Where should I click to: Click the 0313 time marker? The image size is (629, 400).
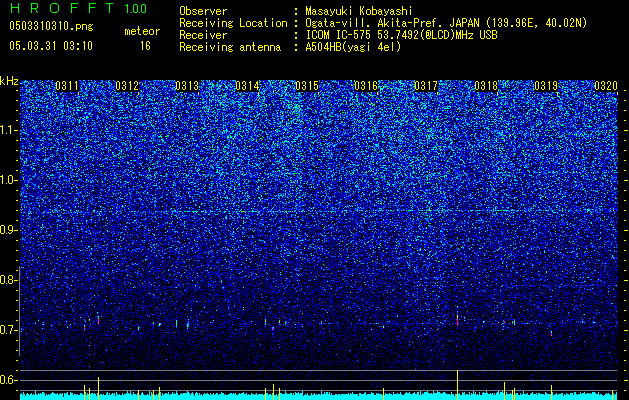187,86
